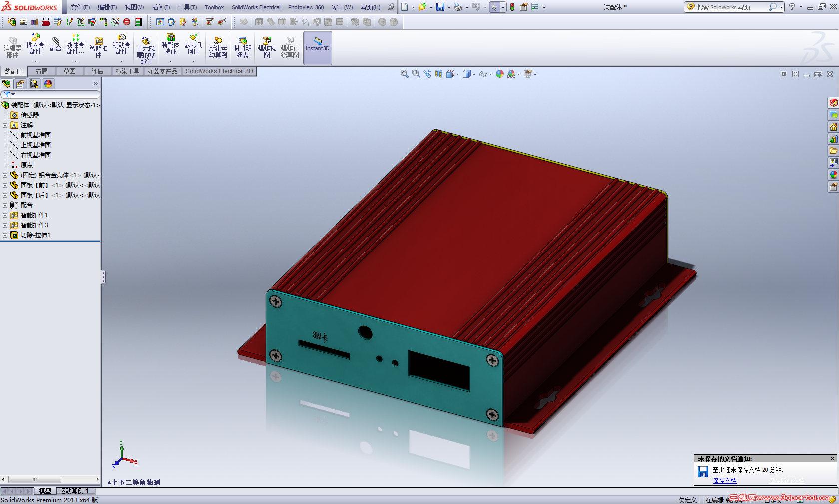
Task: Select 前视基准面 in the feature tree
Action: point(35,135)
